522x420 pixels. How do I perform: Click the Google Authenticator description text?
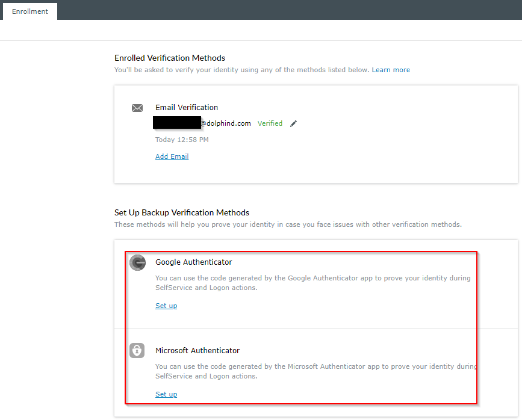(x=313, y=283)
